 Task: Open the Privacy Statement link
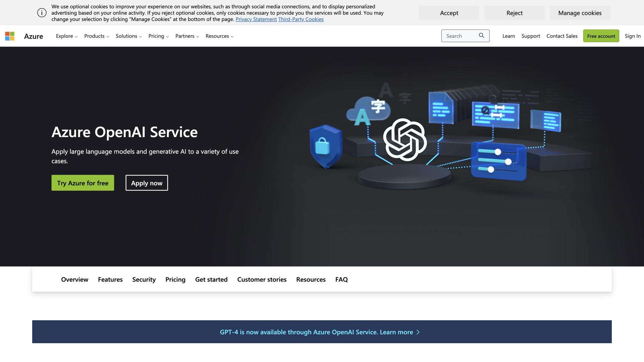[x=256, y=19]
